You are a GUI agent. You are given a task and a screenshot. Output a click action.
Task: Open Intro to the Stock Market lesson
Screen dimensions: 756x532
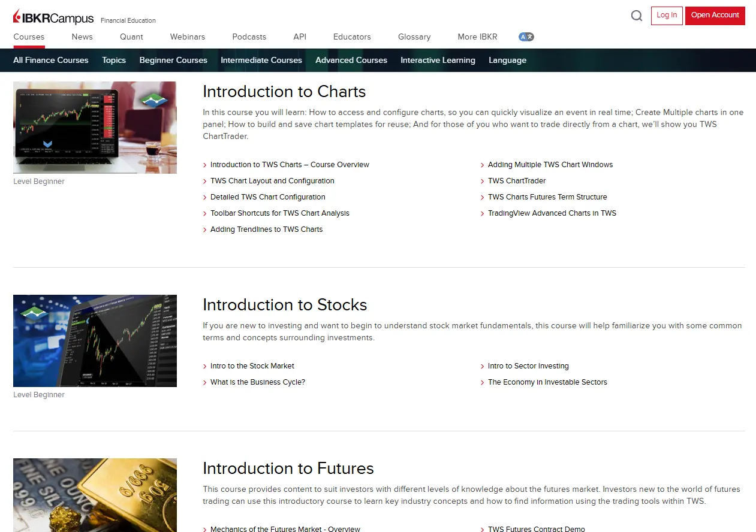(x=252, y=366)
